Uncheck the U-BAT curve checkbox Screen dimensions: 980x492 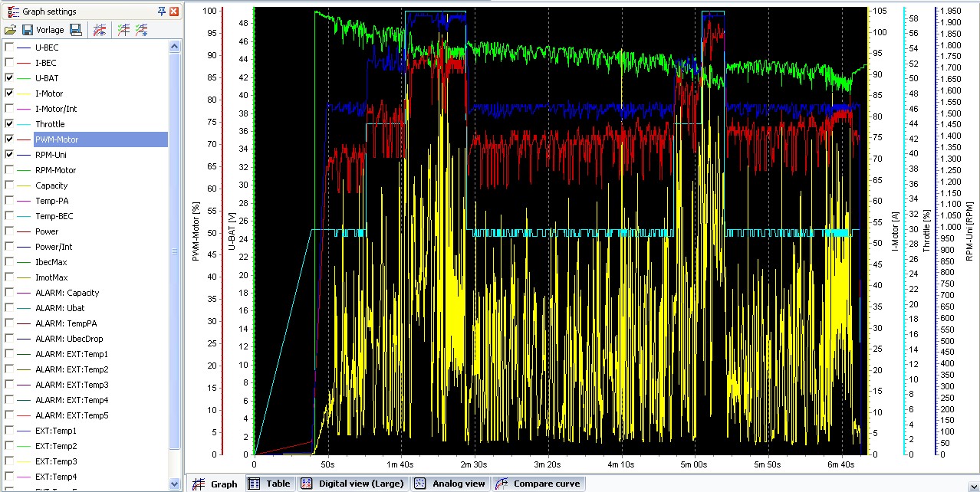[9, 78]
